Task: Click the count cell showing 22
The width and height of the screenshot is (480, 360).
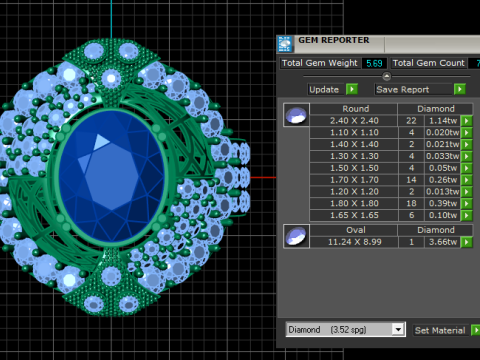Action: 411,121
